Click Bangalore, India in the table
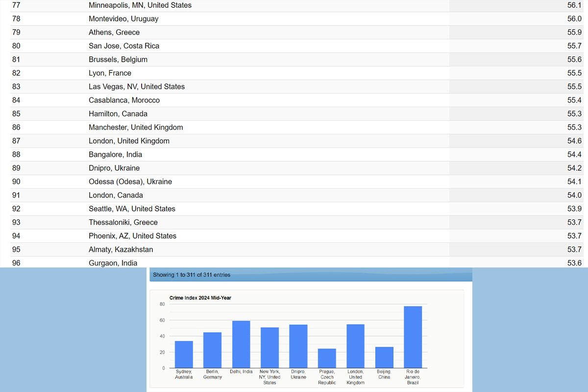 click(x=115, y=154)
